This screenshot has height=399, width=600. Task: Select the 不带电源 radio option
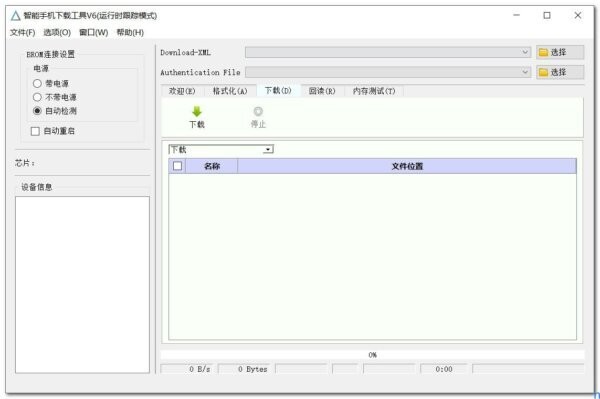coord(37,97)
